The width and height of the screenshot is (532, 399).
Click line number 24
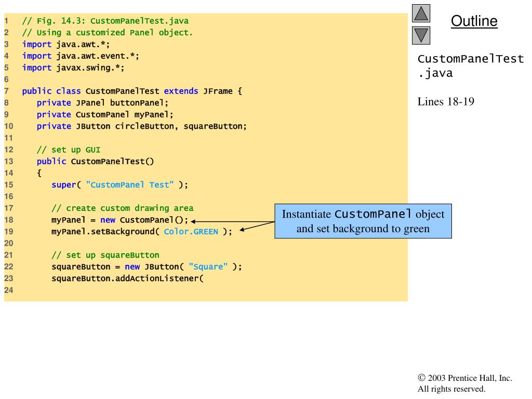click(x=8, y=290)
